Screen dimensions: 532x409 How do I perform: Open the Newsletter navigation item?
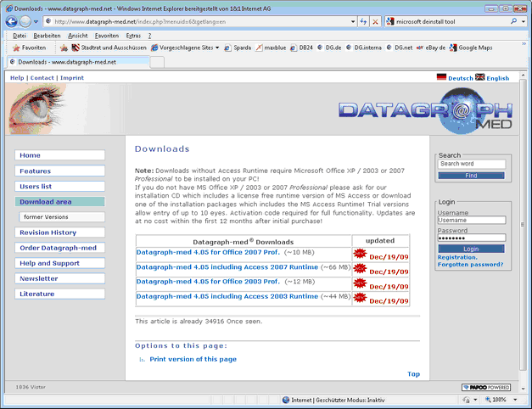click(59, 278)
